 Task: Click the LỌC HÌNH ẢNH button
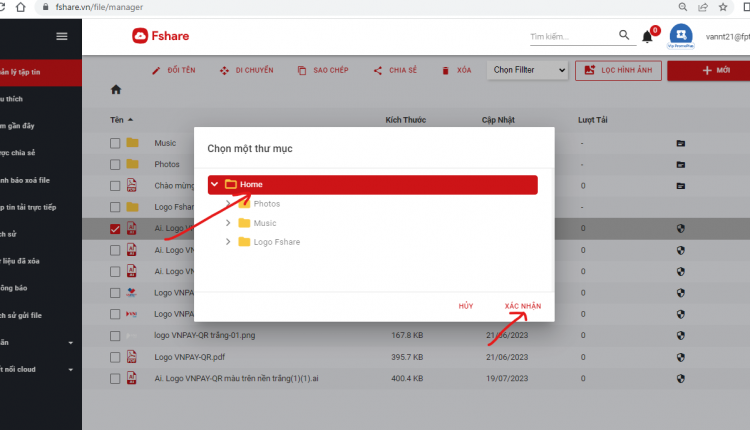pyautogui.click(x=618, y=70)
